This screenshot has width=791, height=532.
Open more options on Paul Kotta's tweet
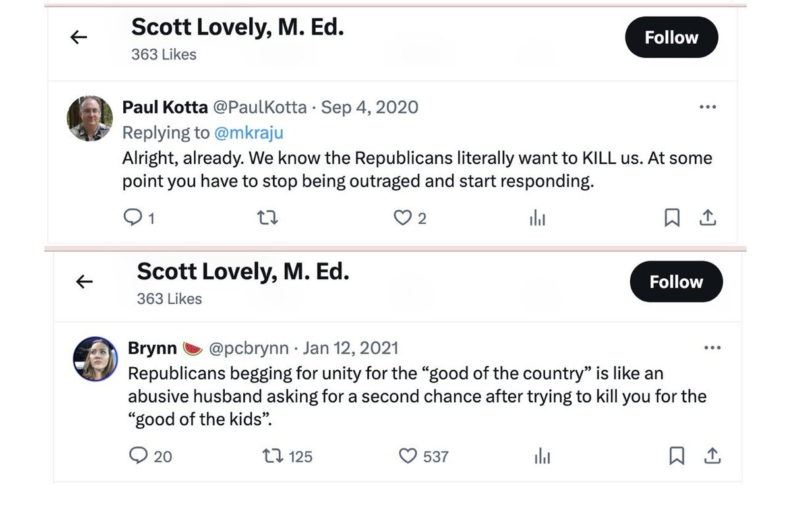click(707, 107)
